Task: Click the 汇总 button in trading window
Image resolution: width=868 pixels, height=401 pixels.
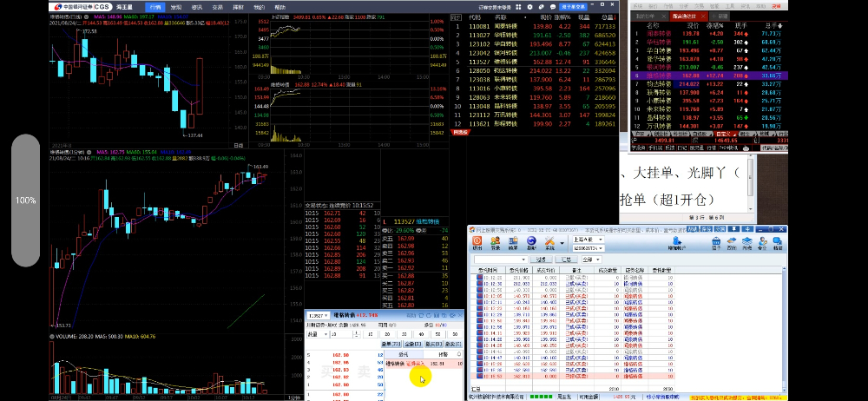Action: coord(566,260)
